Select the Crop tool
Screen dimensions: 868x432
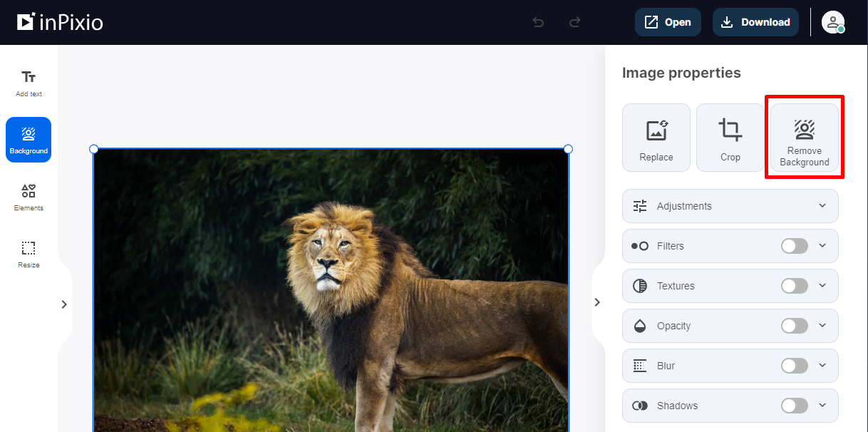tap(730, 137)
